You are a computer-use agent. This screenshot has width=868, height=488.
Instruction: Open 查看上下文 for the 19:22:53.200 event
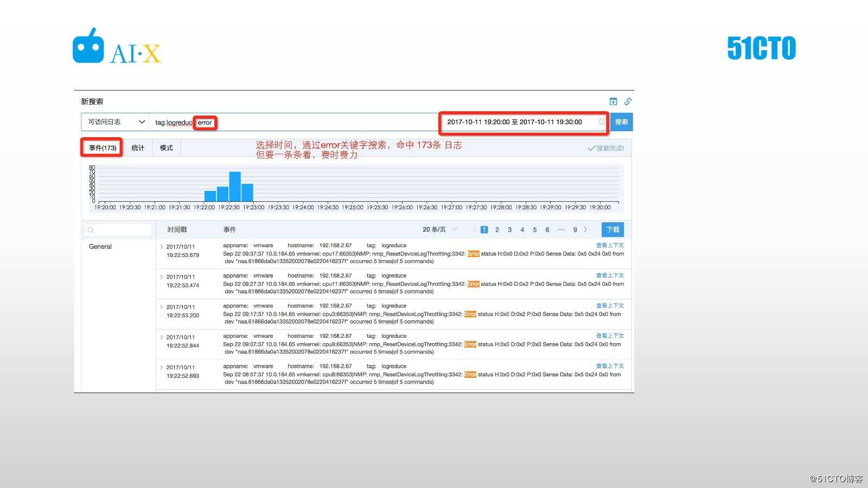coord(610,306)
